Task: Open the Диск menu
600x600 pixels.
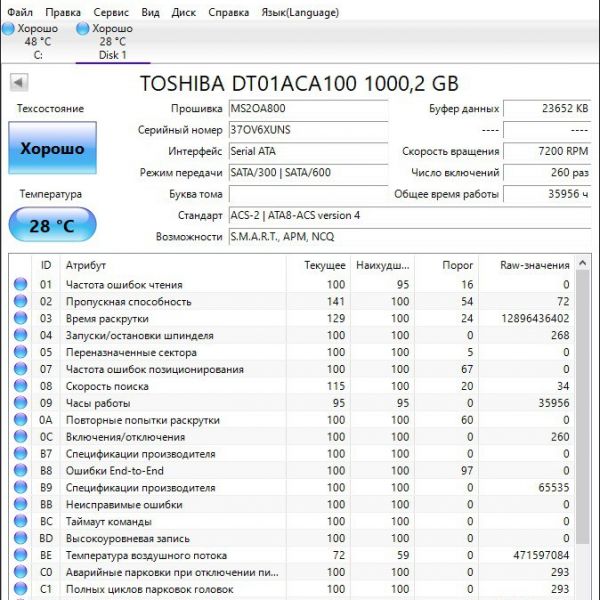Action: [184, 12]
